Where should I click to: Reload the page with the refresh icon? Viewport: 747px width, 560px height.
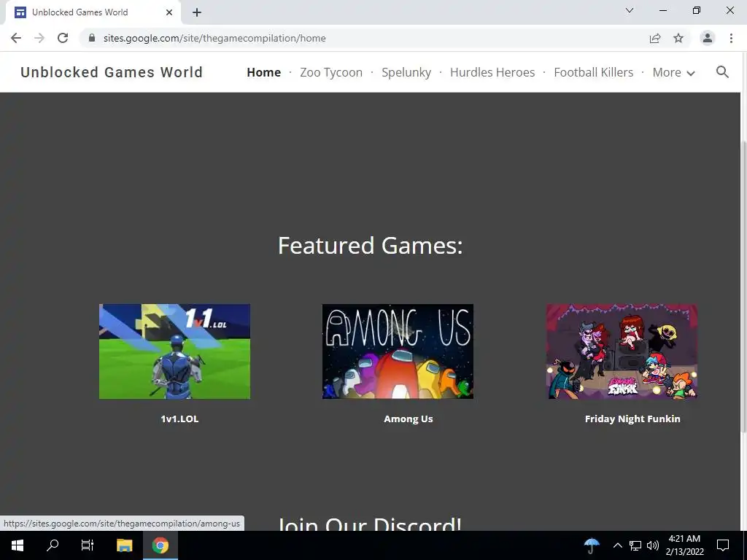(63, 38)
